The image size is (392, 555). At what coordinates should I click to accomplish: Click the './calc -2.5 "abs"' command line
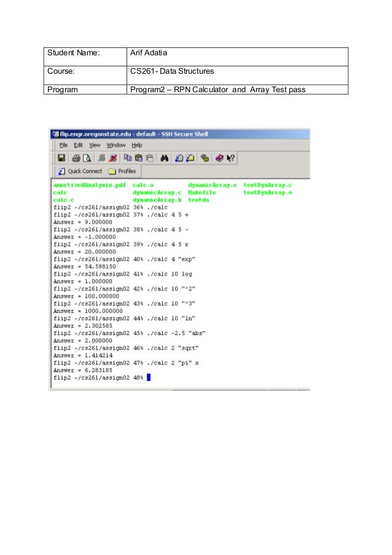(130, 333)
